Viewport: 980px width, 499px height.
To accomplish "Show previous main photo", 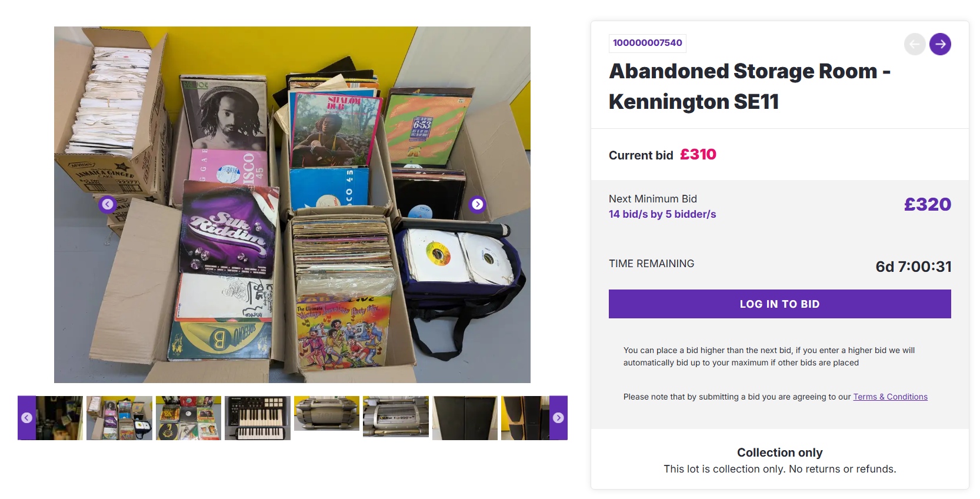I will point(107,204).
